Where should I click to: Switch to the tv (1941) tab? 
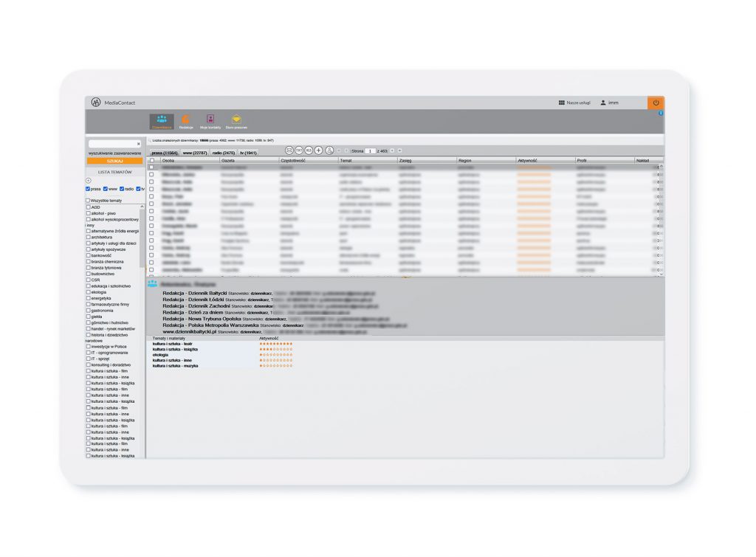(248, 153)
